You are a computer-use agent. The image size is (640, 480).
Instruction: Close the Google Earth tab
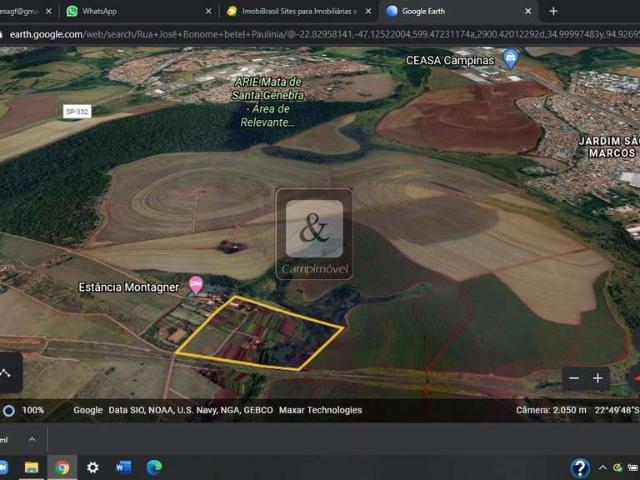[528, 11]
